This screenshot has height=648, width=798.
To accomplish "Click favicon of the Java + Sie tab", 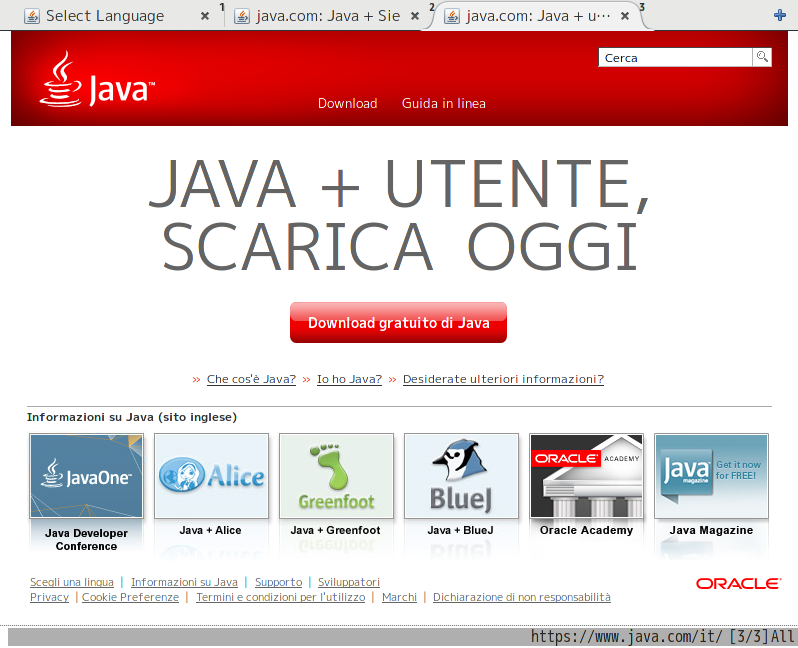I will [242, 16].
